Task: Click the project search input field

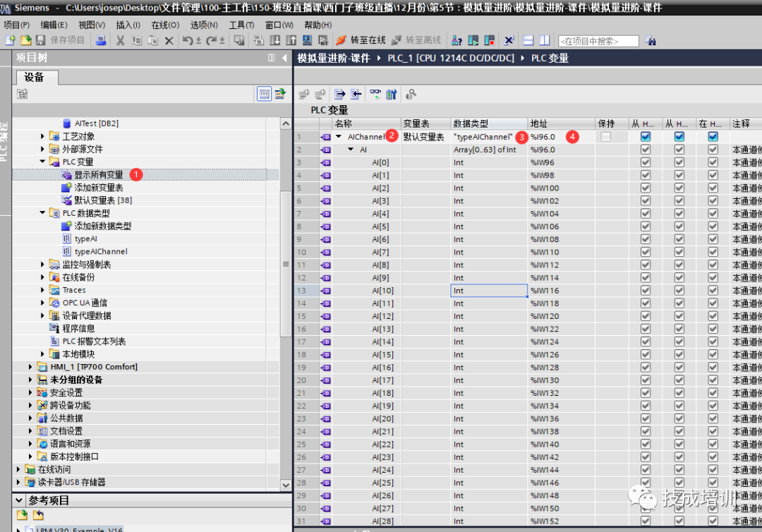Action: 599,42
